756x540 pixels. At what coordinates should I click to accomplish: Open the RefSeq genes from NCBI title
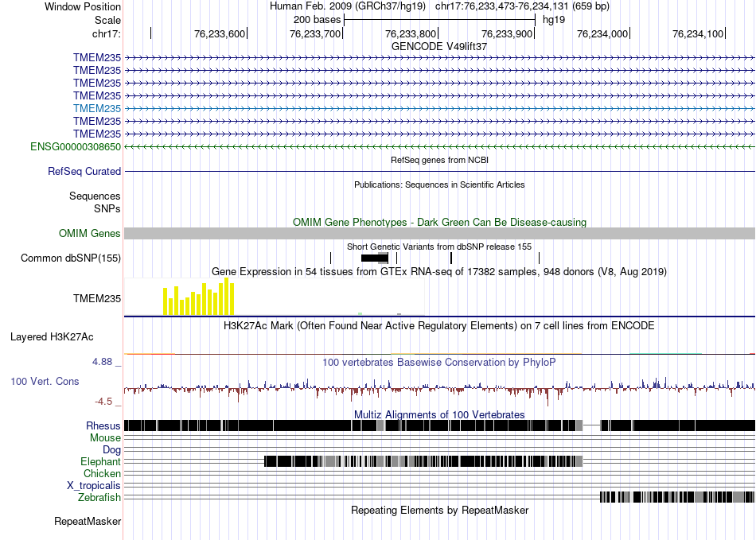pyautogui.click(x=439, y=160)
